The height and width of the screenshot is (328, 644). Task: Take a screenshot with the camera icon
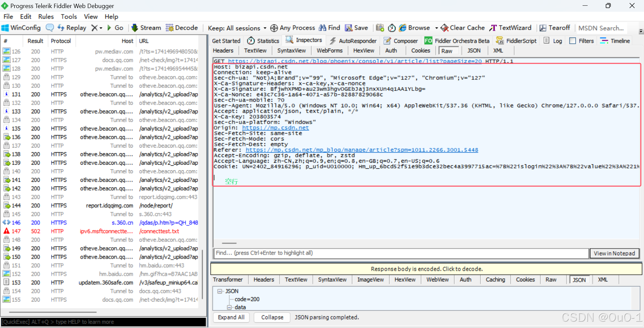[380, 28]
